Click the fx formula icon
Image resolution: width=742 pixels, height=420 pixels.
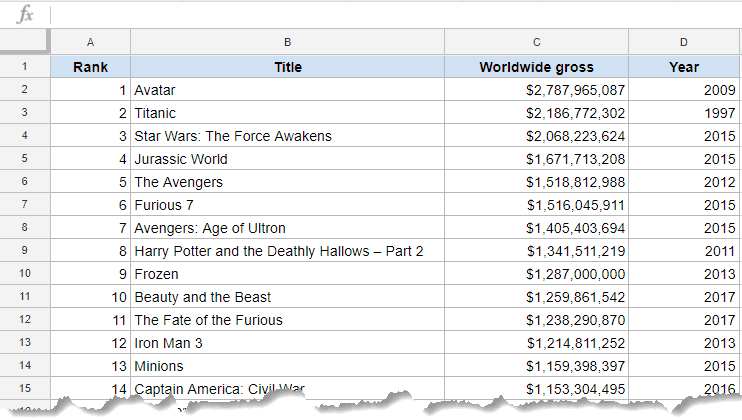[x=26, y=14]
